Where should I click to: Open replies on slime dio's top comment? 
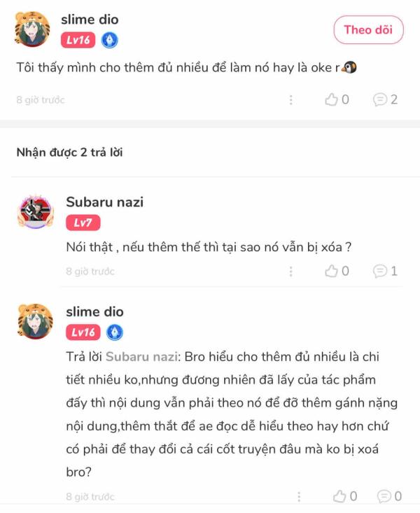tap(385, 99)
